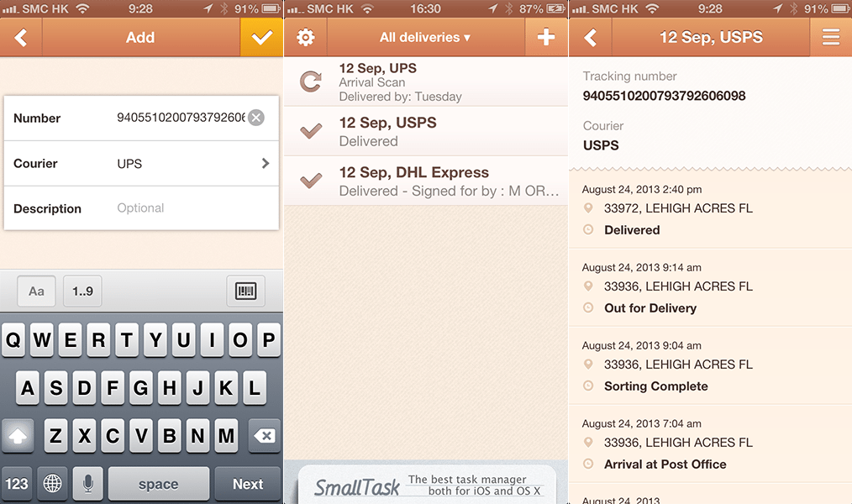Screen dimensions: 852x504
Task: Refresh the 12 Sep, UPS delivery
Action: coord(311,82)
